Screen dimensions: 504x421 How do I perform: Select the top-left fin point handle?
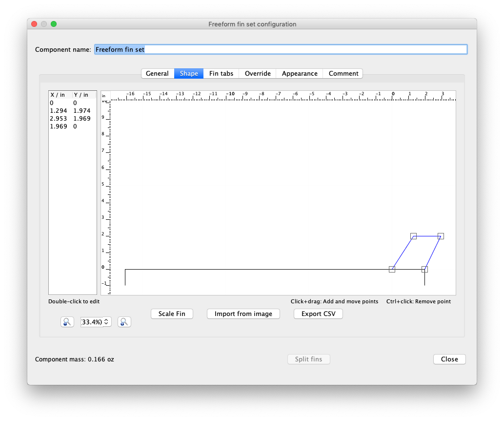pyautogui.click(x=413, y=236)
